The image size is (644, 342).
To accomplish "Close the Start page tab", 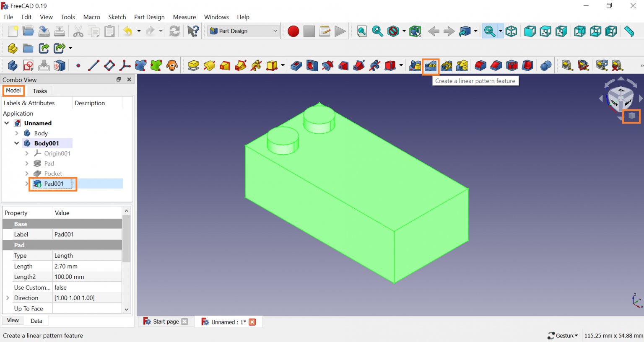I will click(184, 322).
